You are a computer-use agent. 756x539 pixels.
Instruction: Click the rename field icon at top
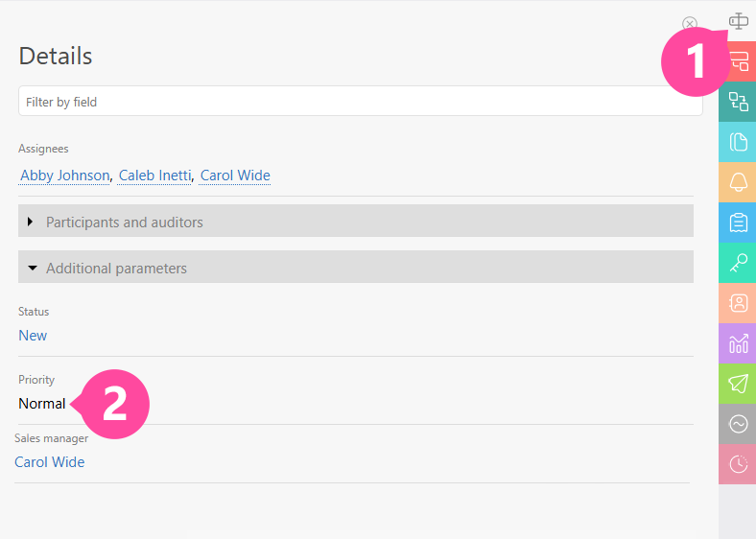pyautogui.click(x=738, y=21)
